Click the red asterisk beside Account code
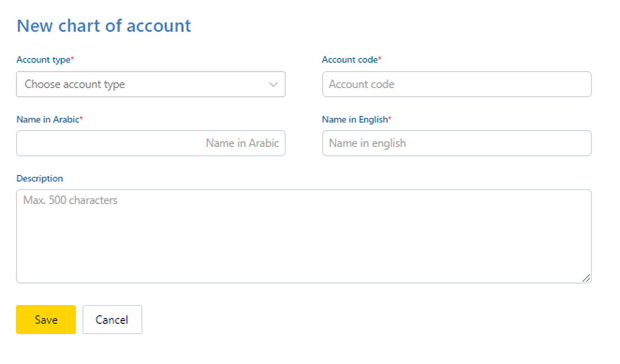 380,59
